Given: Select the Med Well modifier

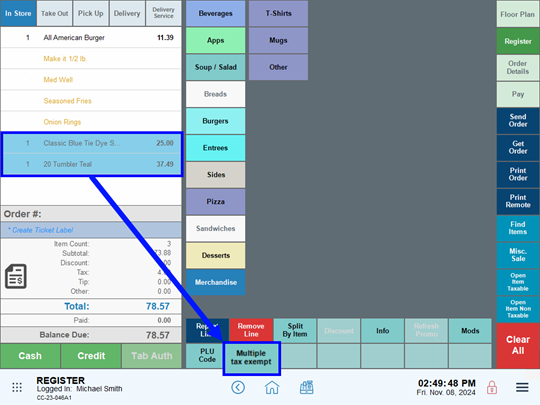Looking at the screenshot, I should [91, 80].
